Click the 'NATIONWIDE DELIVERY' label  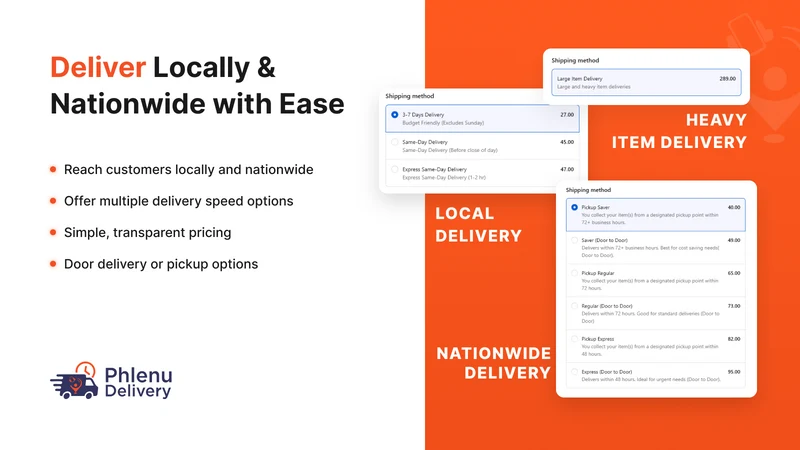(493, 363)
